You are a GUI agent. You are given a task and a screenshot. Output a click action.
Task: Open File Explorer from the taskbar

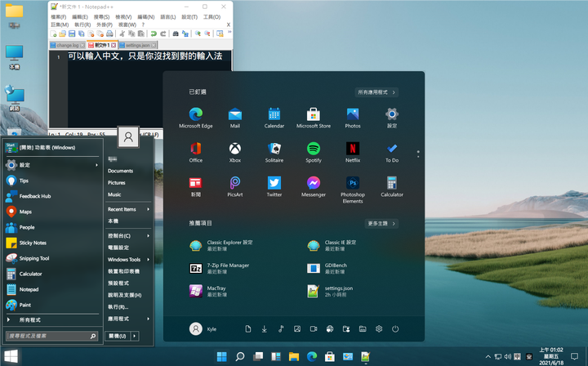(294, 356)
